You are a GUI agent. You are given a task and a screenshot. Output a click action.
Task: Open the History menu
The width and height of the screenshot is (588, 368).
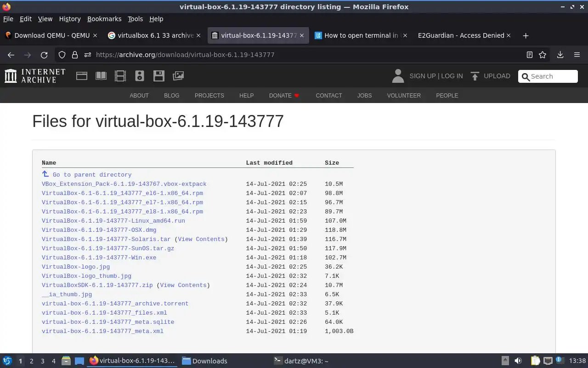pyautogui.click(x=70, y=19)
